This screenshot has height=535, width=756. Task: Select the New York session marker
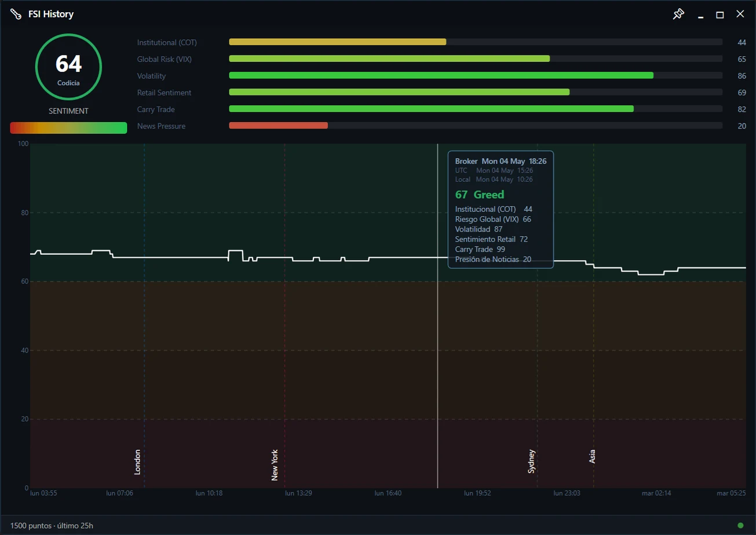click(275, 465)
